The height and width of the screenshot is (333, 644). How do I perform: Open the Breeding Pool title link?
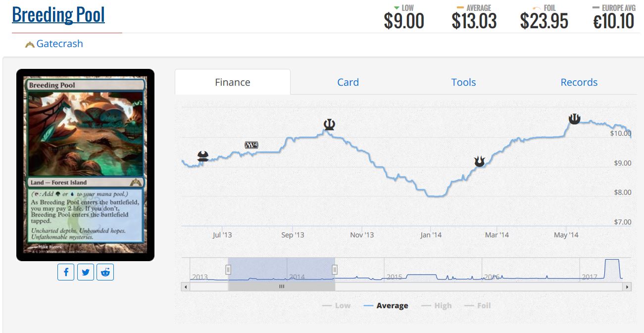tap(58, 15)
